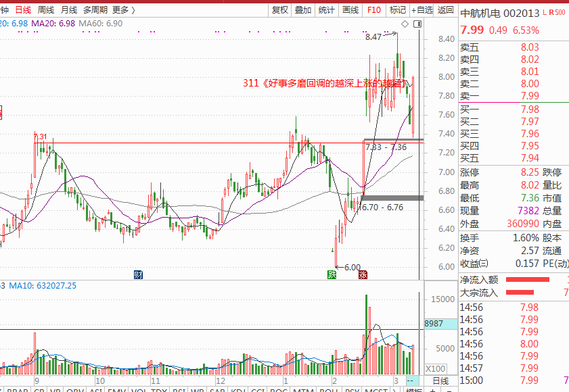Add stock via +自选 button
This screenshot has width=569, height=392.
(422, 10)
